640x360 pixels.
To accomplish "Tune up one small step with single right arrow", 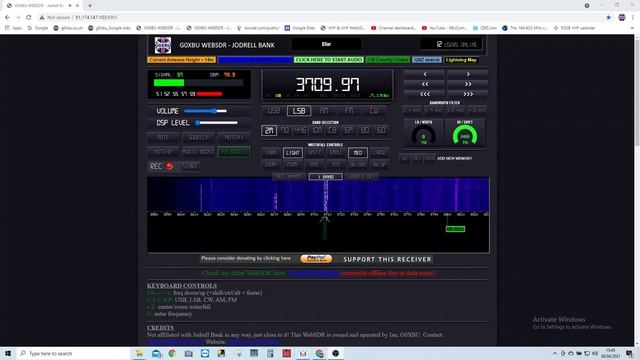I will coord(468,74).
